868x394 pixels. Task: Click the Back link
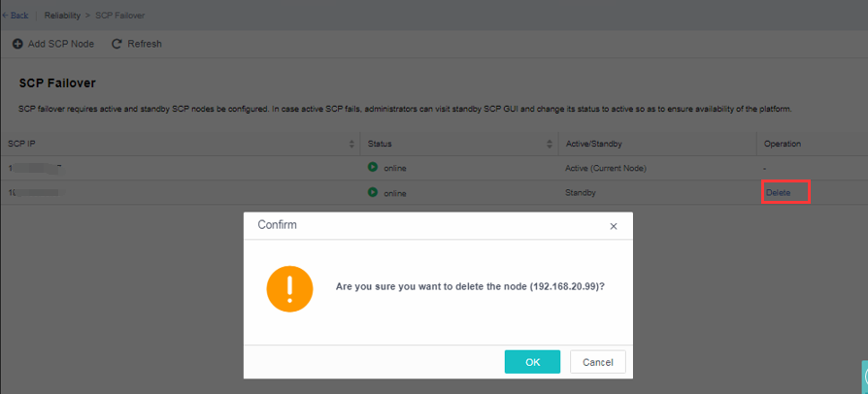18,16
